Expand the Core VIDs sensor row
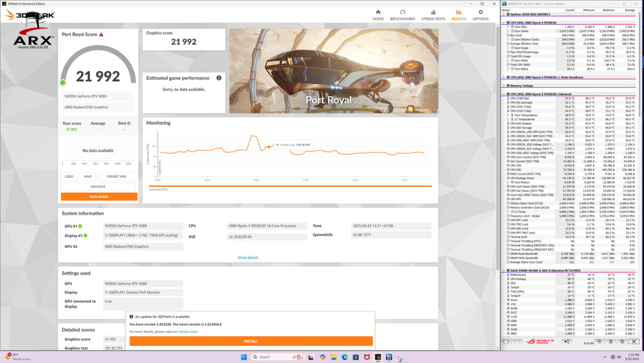 pos(507,27)
